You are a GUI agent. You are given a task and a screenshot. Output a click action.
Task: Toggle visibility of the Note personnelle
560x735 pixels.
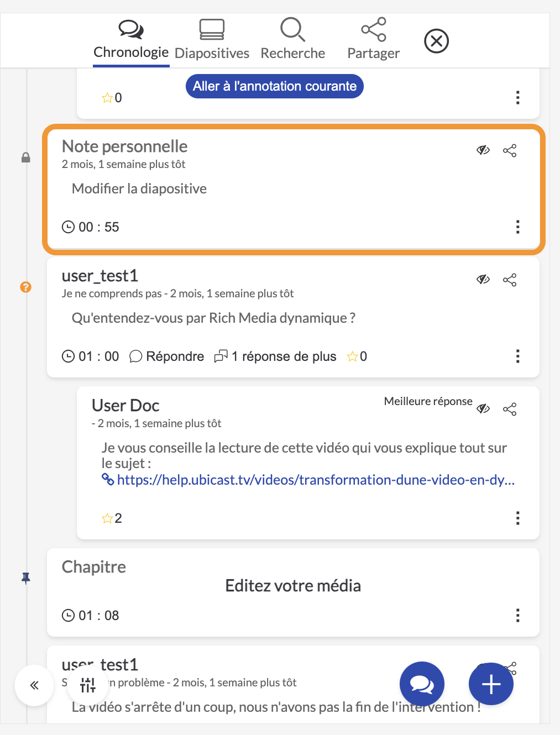tap(483, 150)
